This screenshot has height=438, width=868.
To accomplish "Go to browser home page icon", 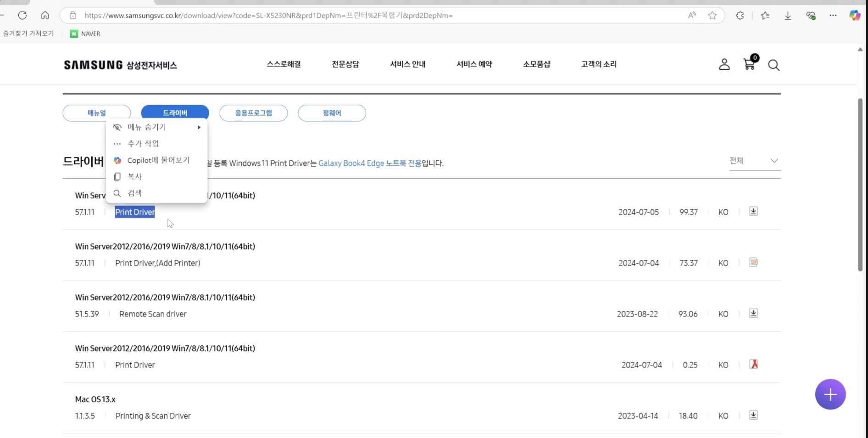I will (45, 15).
